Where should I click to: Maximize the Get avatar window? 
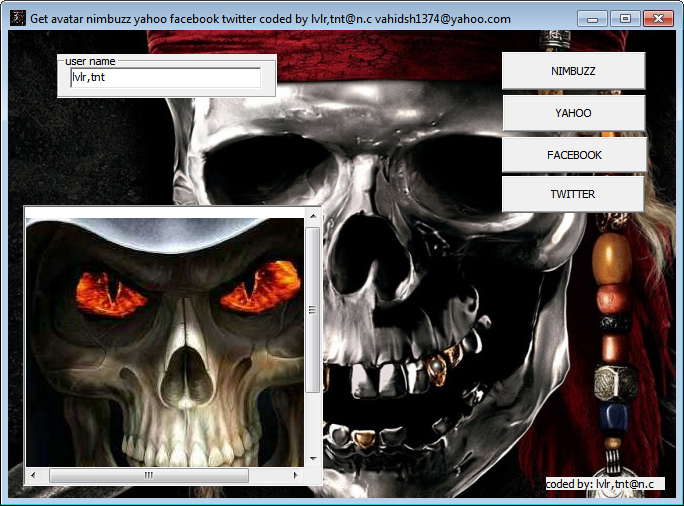tap(625, 19)
